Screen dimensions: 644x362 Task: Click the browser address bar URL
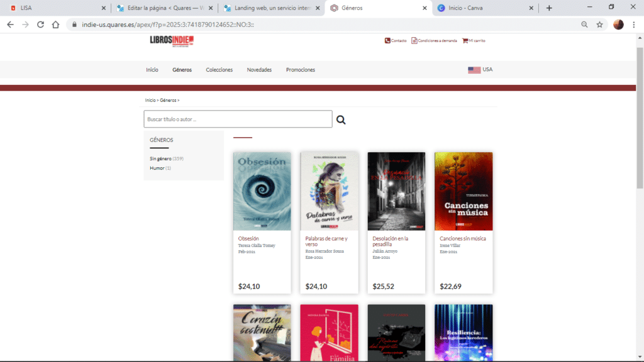167,25
